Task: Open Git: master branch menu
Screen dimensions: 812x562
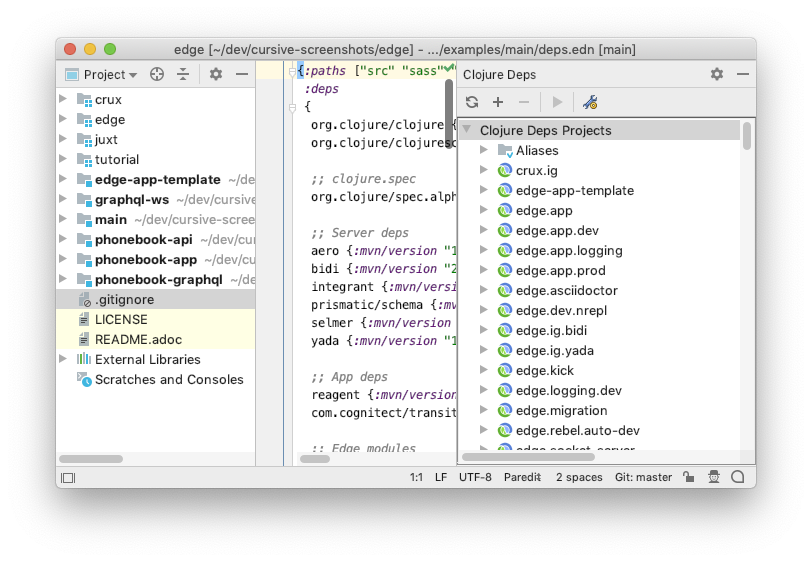Action: click(643, 477)
